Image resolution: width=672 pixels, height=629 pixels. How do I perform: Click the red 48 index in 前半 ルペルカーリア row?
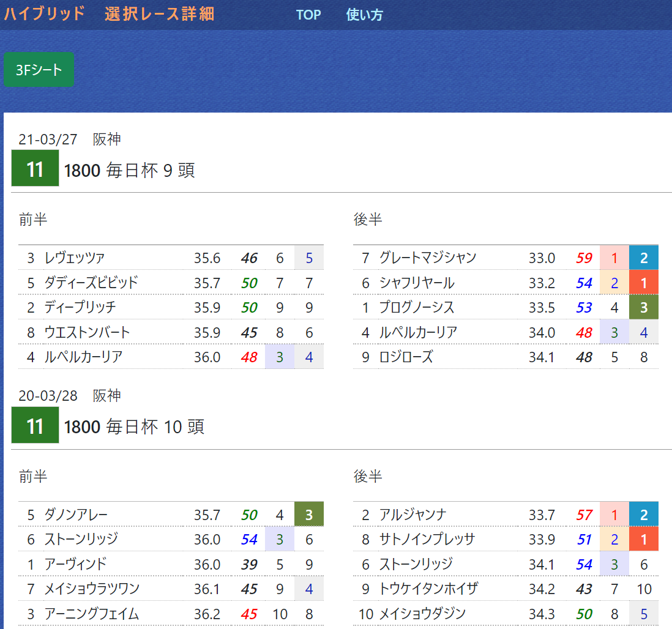tap(249, 357)
